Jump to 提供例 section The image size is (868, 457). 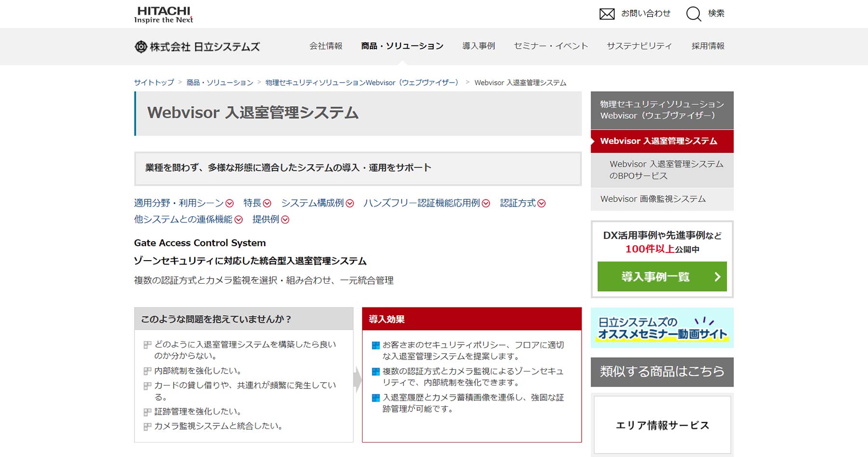266,219
